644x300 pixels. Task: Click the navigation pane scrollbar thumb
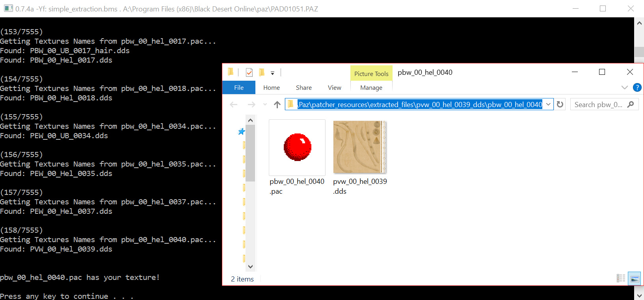[x=250, y=154]
